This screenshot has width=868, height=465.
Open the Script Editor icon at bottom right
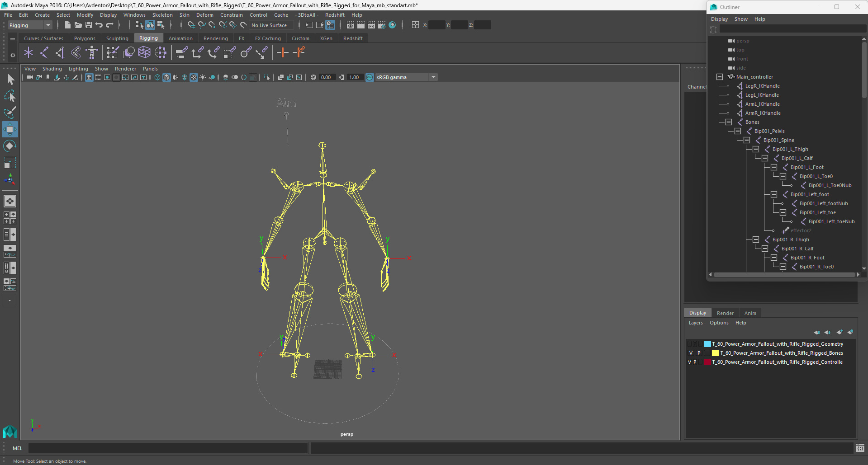[860, 448]
